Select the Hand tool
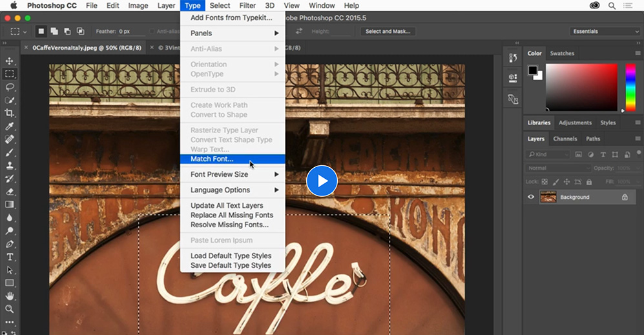 (x=10, y=296)
